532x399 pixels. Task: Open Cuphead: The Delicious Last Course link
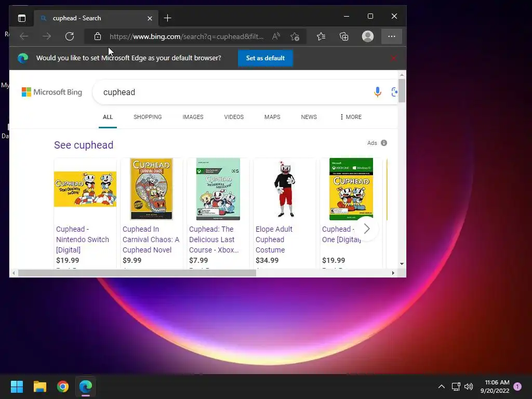(214, 240)
